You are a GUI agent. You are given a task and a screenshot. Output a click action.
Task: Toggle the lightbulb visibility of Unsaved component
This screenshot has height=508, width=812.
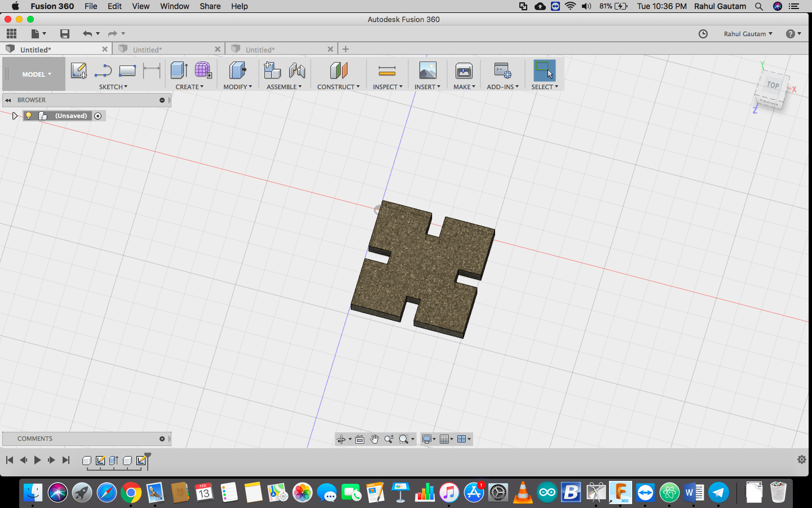(28, 116)
